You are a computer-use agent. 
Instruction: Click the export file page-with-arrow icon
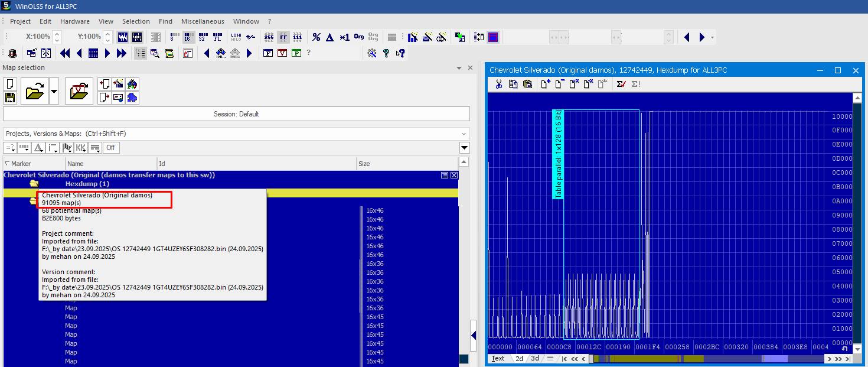click(x=104, y=98)
